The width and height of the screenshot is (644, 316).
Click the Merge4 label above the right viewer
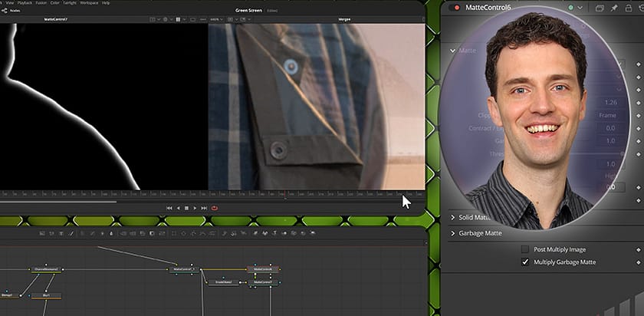344,19
